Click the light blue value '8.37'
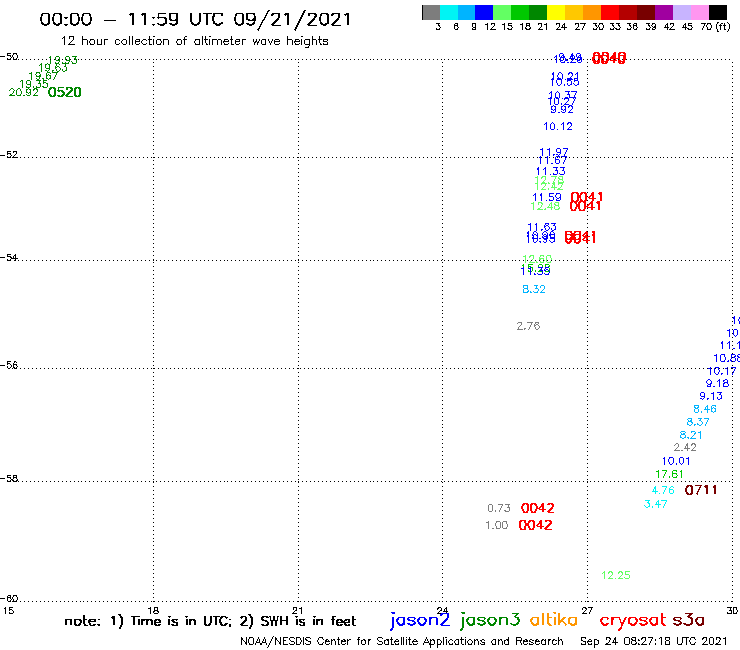The image size is (740, 650). (x=698, y=422)
